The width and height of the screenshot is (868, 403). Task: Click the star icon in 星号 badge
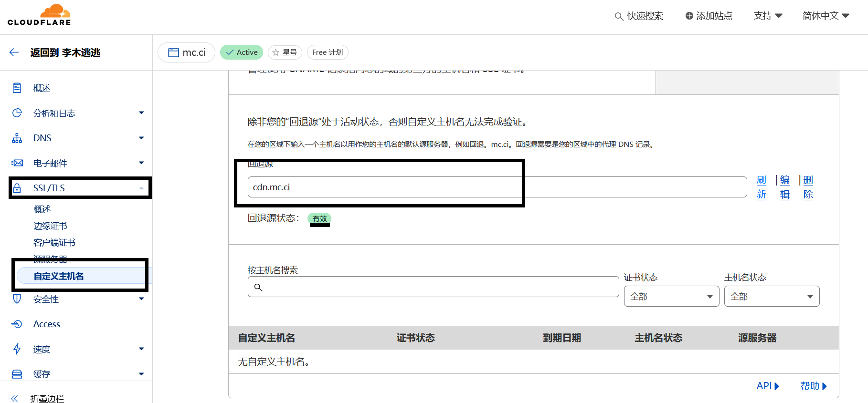275,52
